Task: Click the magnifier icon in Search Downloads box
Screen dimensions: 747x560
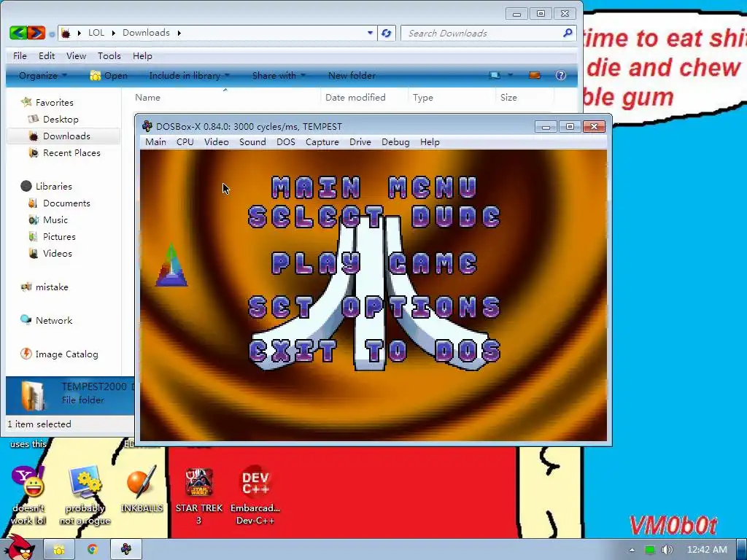Action: click(568, 33)
